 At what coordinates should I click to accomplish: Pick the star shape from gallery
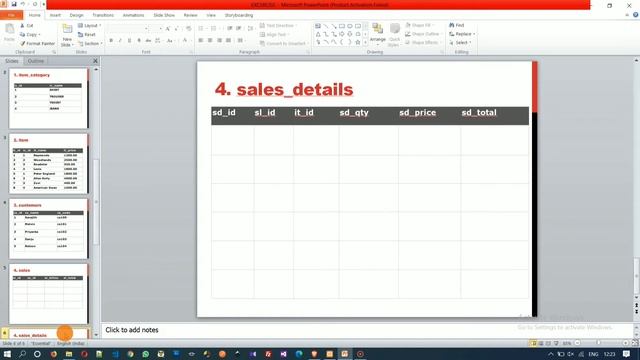click(x=358, y=42)
